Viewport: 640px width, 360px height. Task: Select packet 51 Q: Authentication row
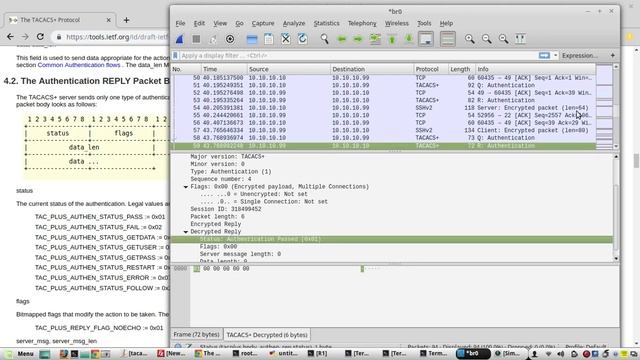pos(383,85)
